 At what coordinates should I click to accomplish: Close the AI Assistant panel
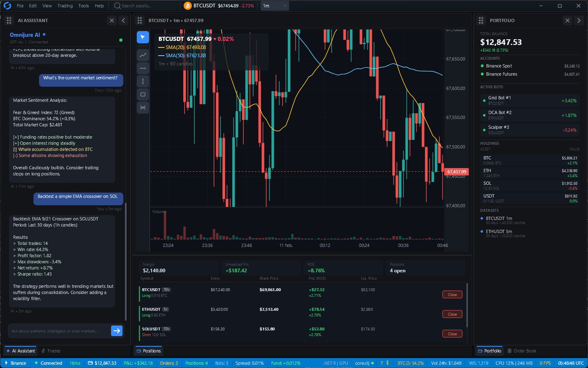[x=112, y=20]
